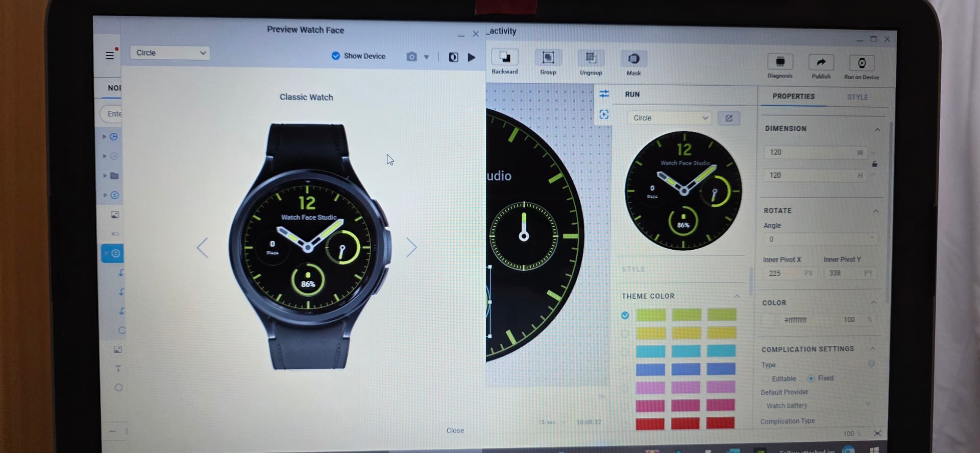The width and height of the screenshot is (980, 453).
Task: Choose the Editable complication type
Action: 765,378
